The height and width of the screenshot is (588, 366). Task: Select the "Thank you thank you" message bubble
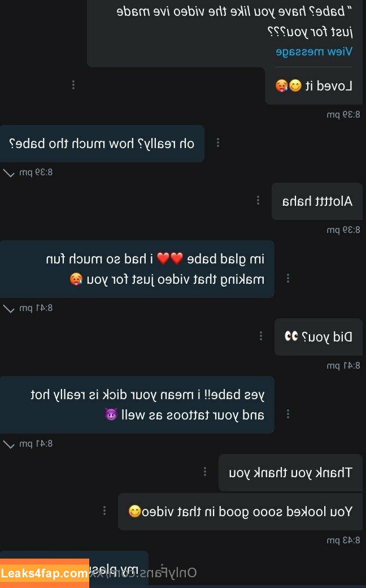(x=291, y=473)
